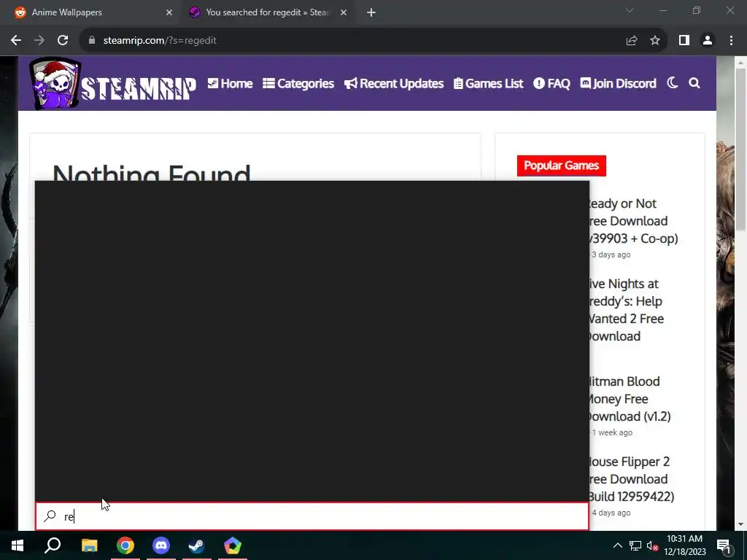Click the muted volume tray icon
The height and width of the screenshot is (560, 747).
click(x=653, y=545)
